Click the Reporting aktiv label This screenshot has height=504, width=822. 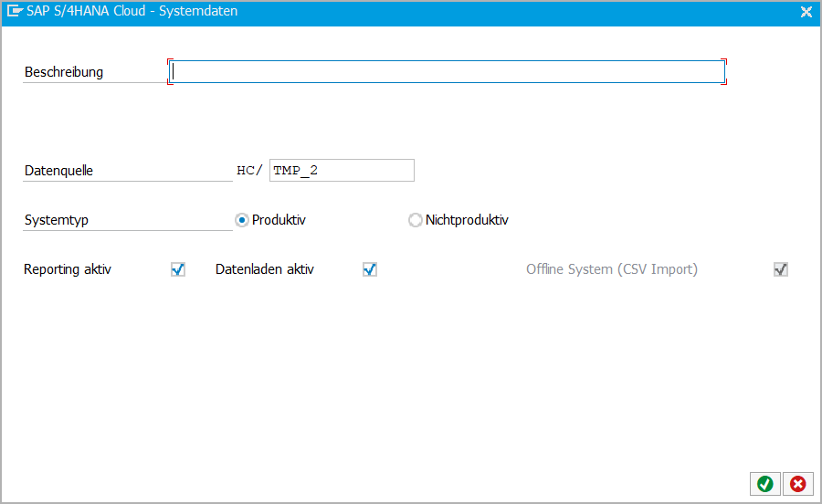[x=68, y=269]
